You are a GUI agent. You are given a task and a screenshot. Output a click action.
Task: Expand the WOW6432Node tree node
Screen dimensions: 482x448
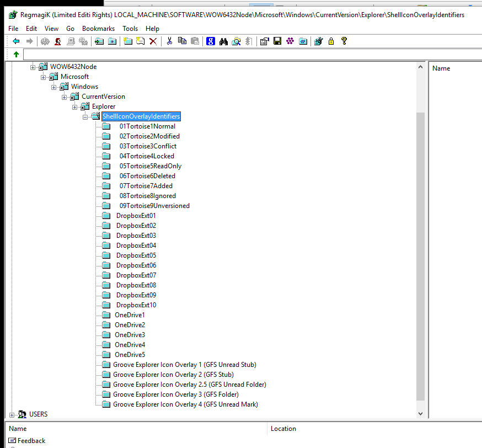33,66
